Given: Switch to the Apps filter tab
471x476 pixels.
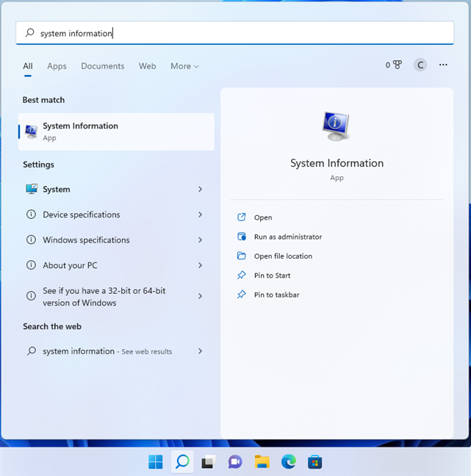Looking at the screenshot, I should point(57,66).
